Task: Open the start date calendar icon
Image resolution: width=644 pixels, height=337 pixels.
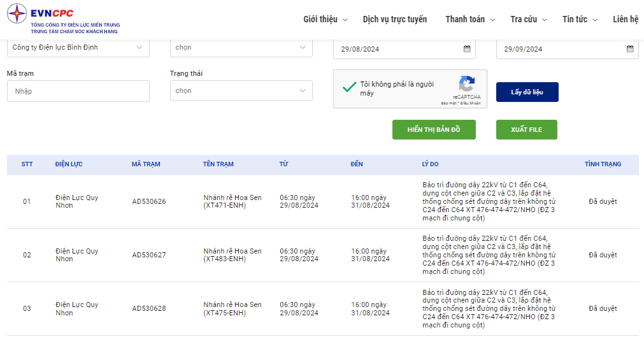Action: [467, 48]
